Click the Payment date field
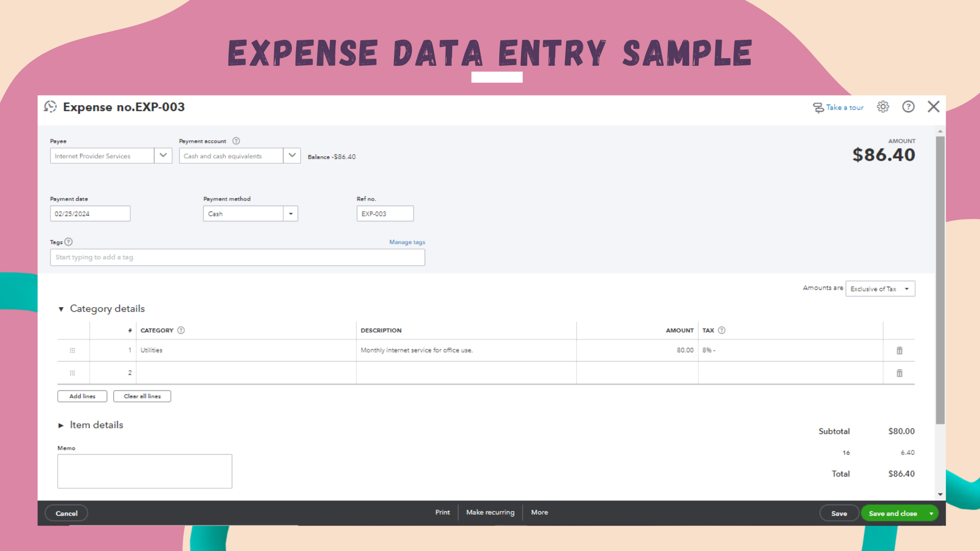980x551 pixels. 90,214
